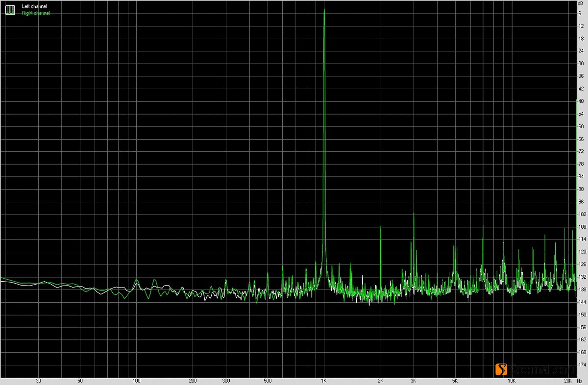This screenshot has height=385, width=588.
Task: Click the "-12" dB axis value
Action: point(581,26)
